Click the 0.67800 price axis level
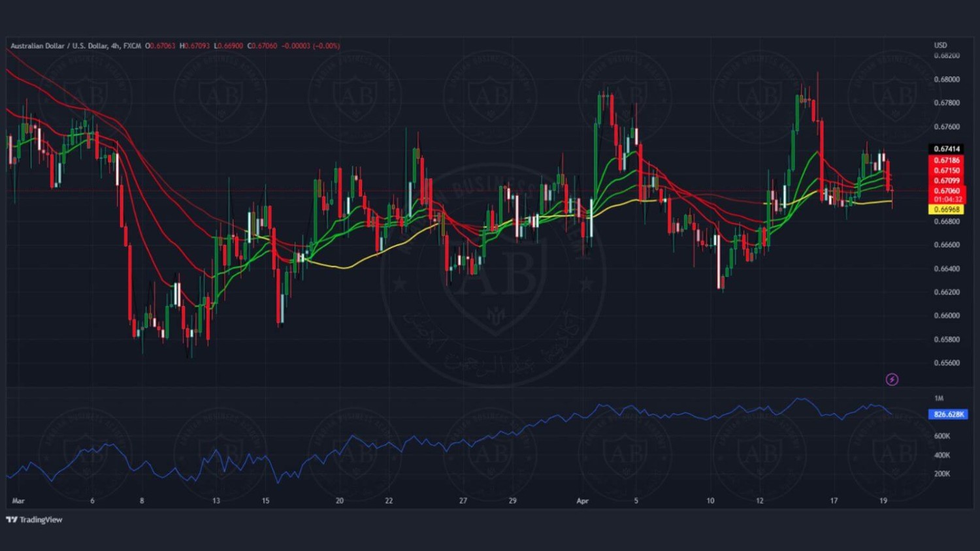980x551 pixels. pos(947,102)
